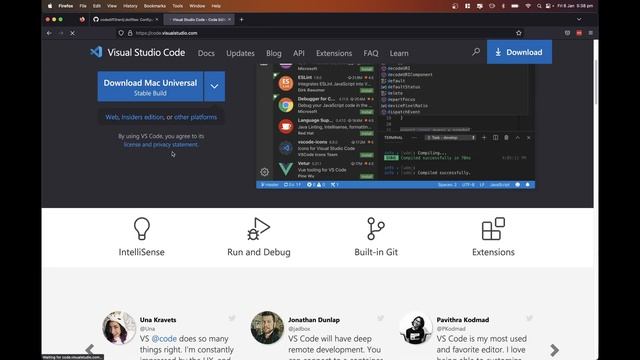The height and width of the screenshot is (360, 640).
Task: Open the FAQ navigation link
Action: pos(371,53)
